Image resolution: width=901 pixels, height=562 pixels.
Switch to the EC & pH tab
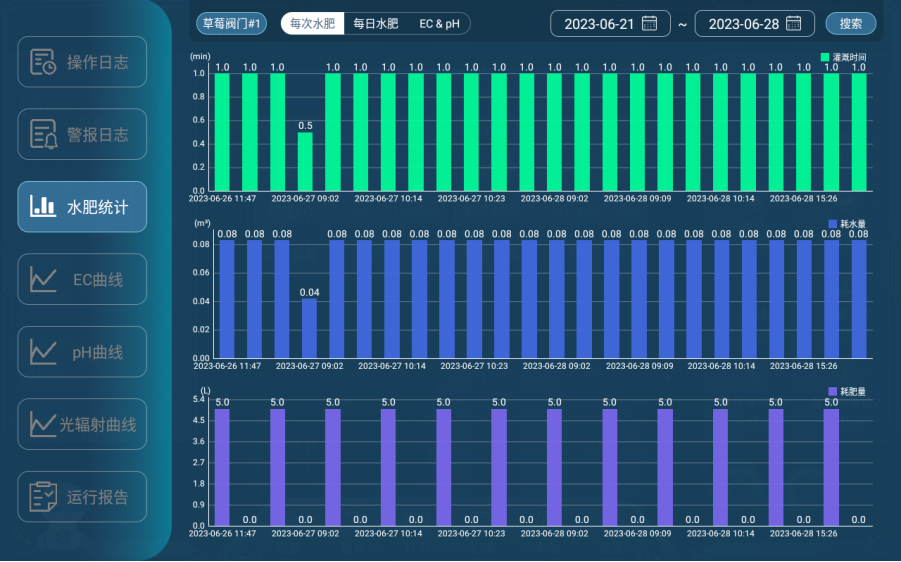point(439,24)
